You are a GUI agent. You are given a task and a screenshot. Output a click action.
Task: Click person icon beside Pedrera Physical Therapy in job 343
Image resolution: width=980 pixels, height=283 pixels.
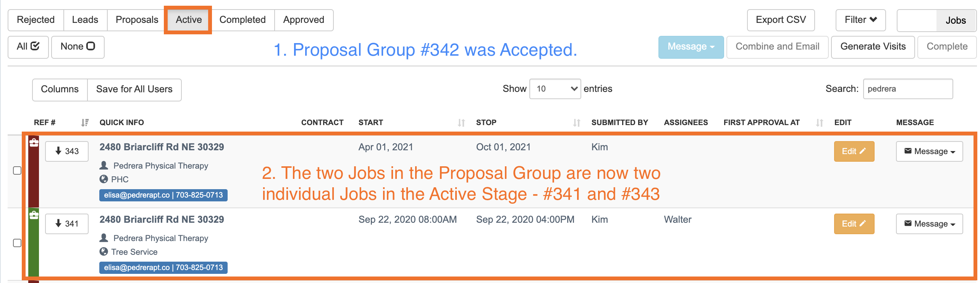pyautogui.click(x=104, y=166)
